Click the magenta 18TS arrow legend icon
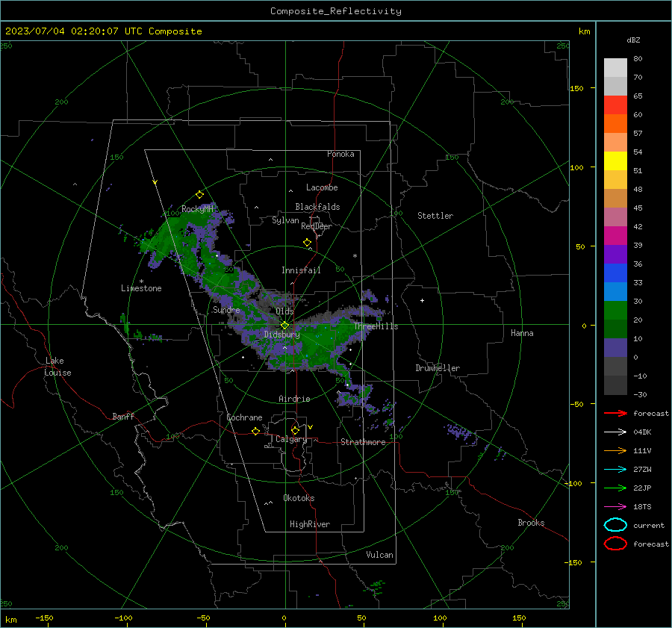The width and height of the screenshot is (672, 628). [x=615, y=507]
